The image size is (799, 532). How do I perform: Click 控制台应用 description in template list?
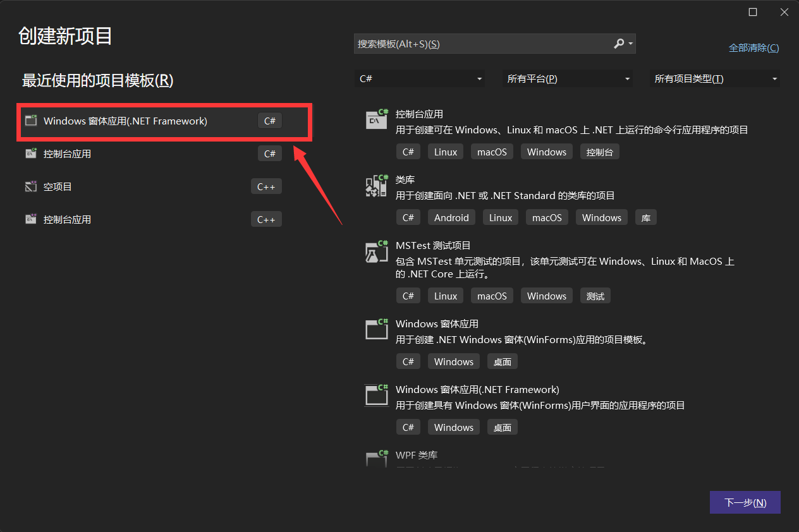click(x=572, y=130)
